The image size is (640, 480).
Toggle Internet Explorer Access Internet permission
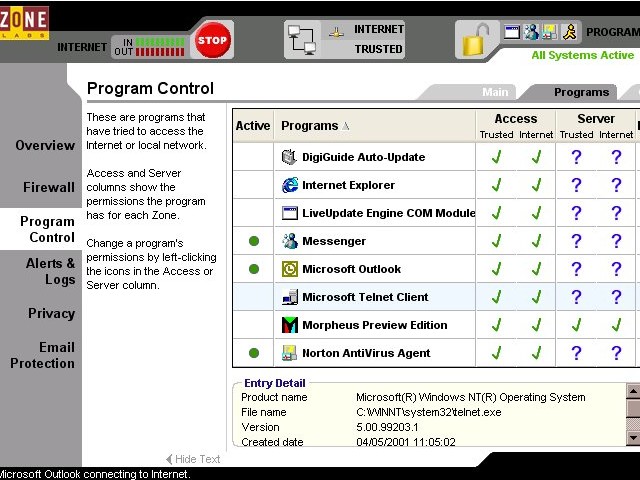pos(536,185)
